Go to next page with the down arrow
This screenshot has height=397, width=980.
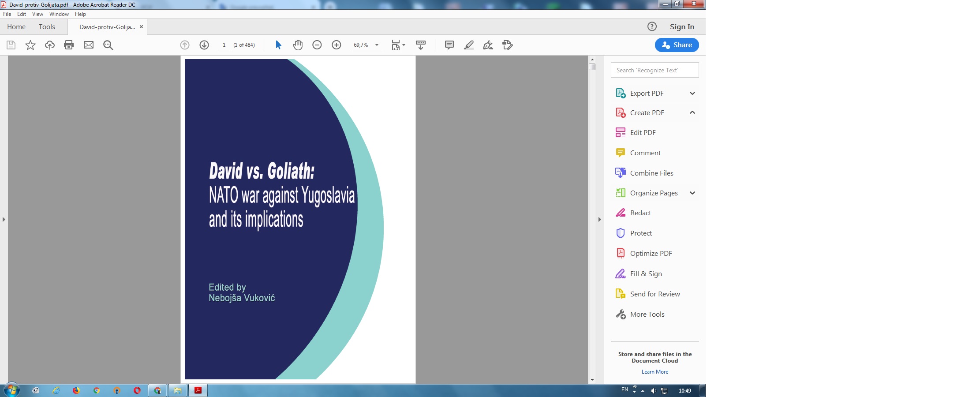[x=204, y=45]
